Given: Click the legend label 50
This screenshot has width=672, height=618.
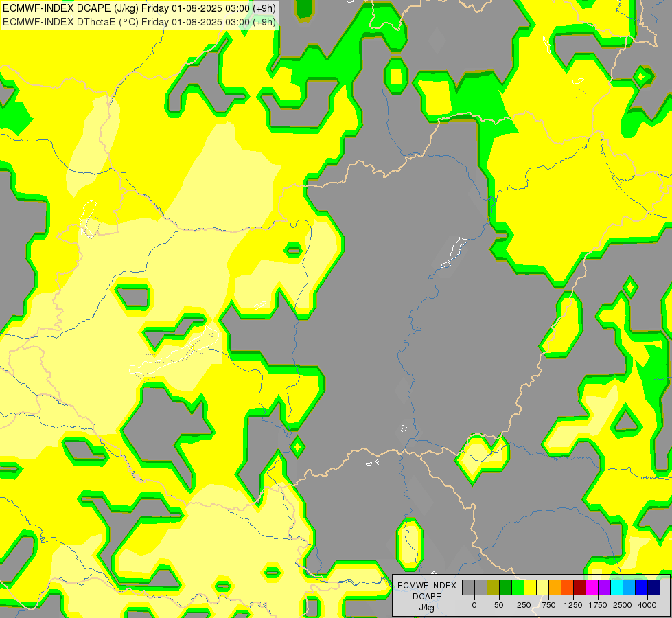Looking at the screenshot, I should pyautogui.click(x=499, y=605).
